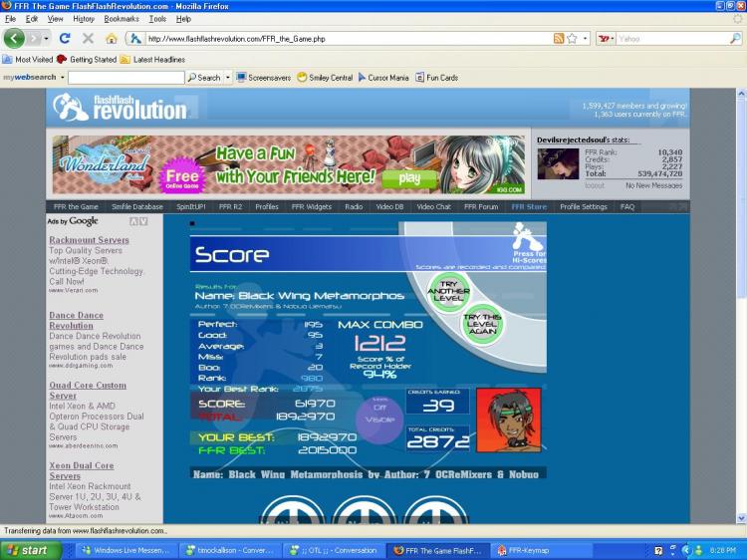Click the Google ads previous arrow
The height and width of the screenshot is (560, 747).
tap(133, 221)
